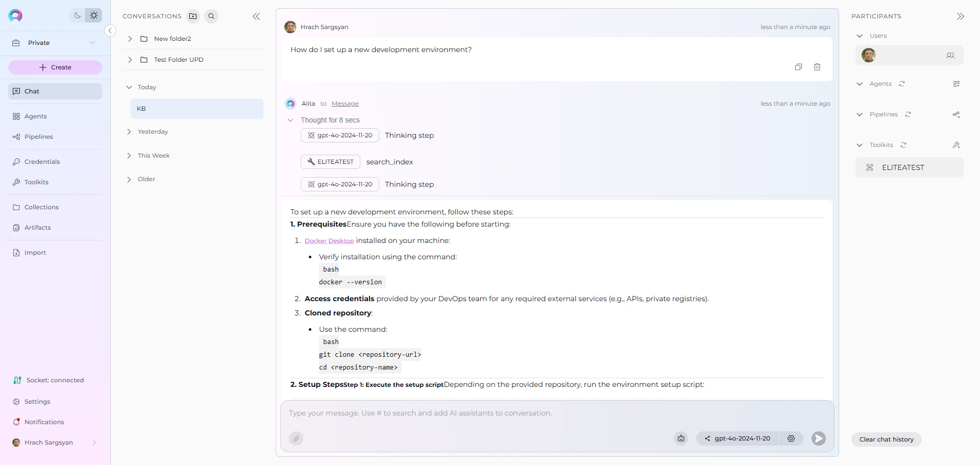The image size is (980, 465).
Task: Add a pipeline to participants
Action: 957,114
